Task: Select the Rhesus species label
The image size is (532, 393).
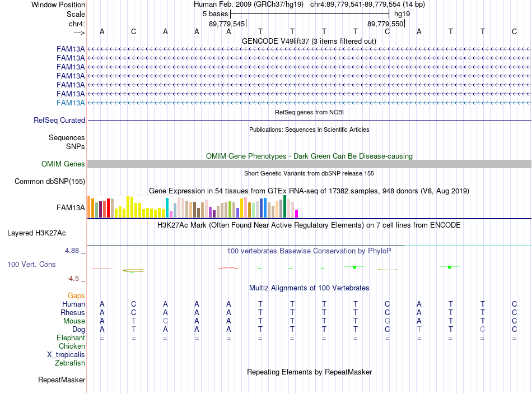Action: click(73, 312)
